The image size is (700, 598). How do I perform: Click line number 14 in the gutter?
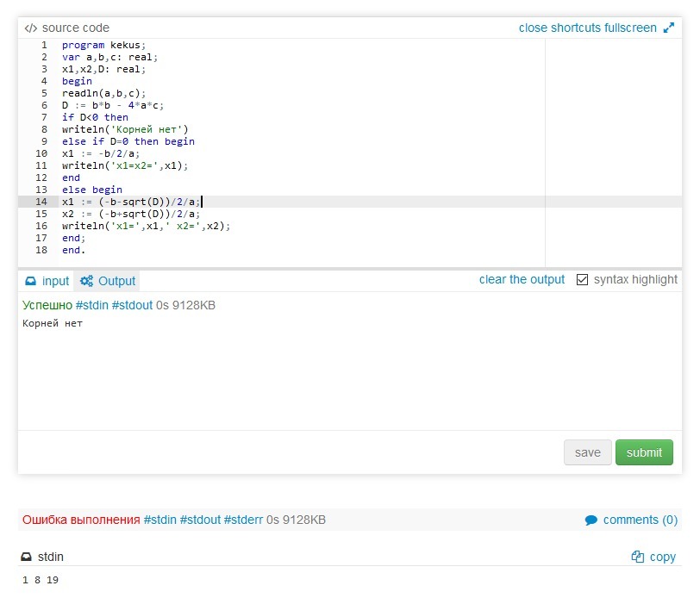tap(41, 202)
